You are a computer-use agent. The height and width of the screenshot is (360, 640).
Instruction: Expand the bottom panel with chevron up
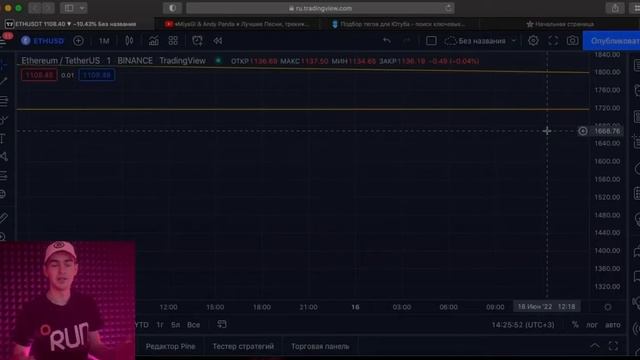[x=595, y=346]
